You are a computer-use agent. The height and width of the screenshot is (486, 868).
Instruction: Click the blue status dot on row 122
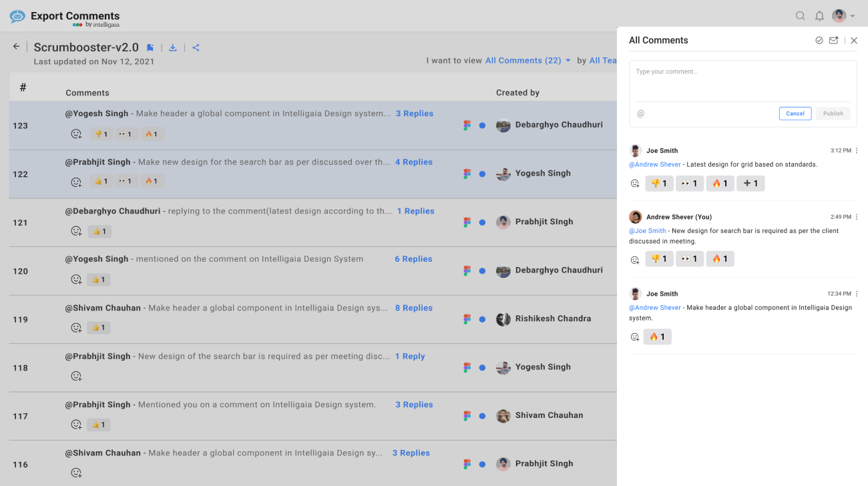point(482,174)
